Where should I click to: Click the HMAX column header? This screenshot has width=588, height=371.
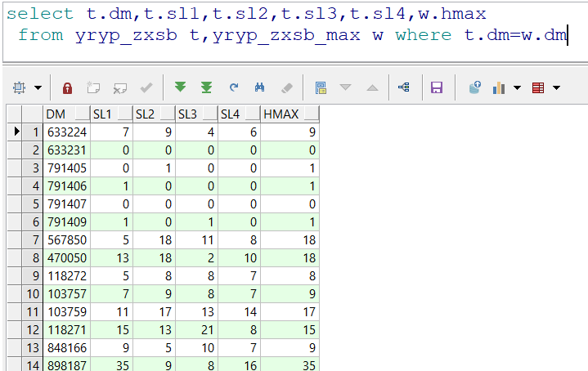(x=290, y=114)
